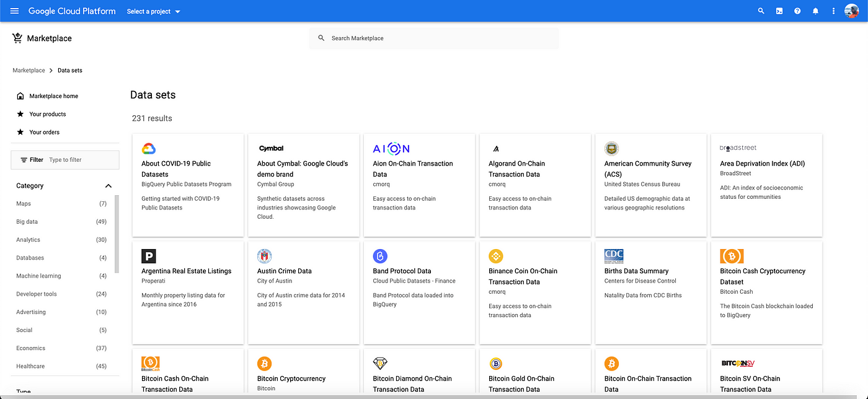This screenshot has height=399, width=868.
Task: Click the search magnifier in the top bar
Action: coord(761,11)
